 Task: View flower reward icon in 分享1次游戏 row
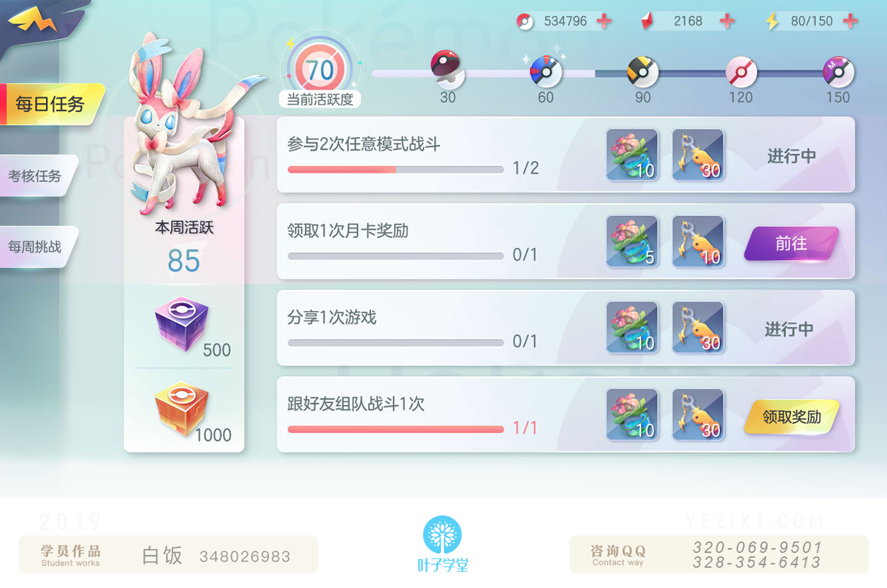pos(632,328)
